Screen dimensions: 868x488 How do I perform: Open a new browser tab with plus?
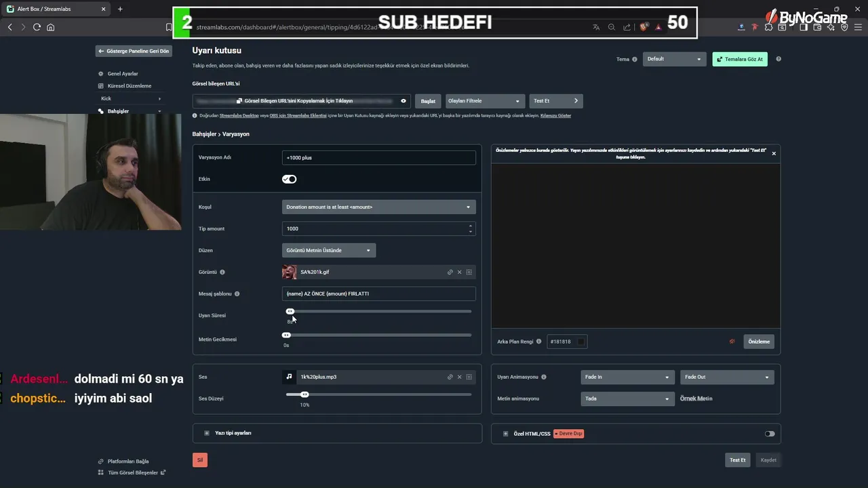[x=120, y=9]
